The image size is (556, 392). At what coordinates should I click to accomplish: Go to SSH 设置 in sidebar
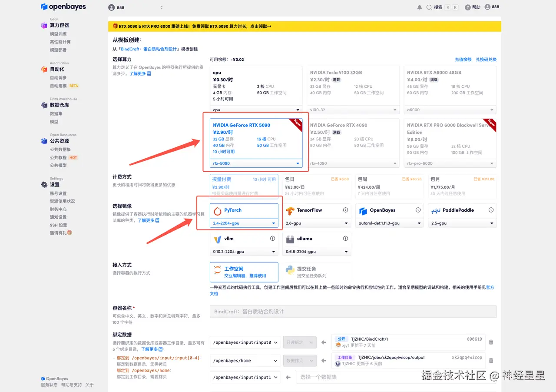(x=59, y=225)
